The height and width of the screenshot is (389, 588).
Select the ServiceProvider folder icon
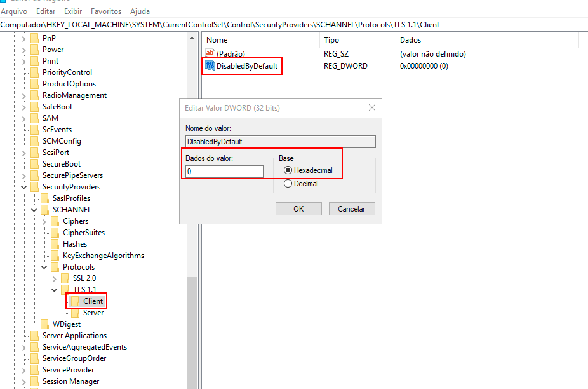(34, 370)
